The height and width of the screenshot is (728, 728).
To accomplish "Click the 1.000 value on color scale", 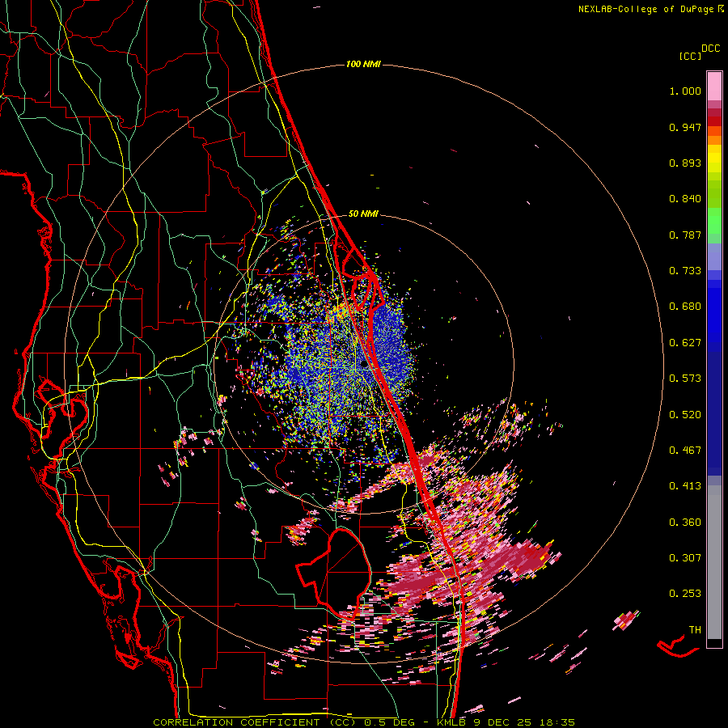I will 685,91.
